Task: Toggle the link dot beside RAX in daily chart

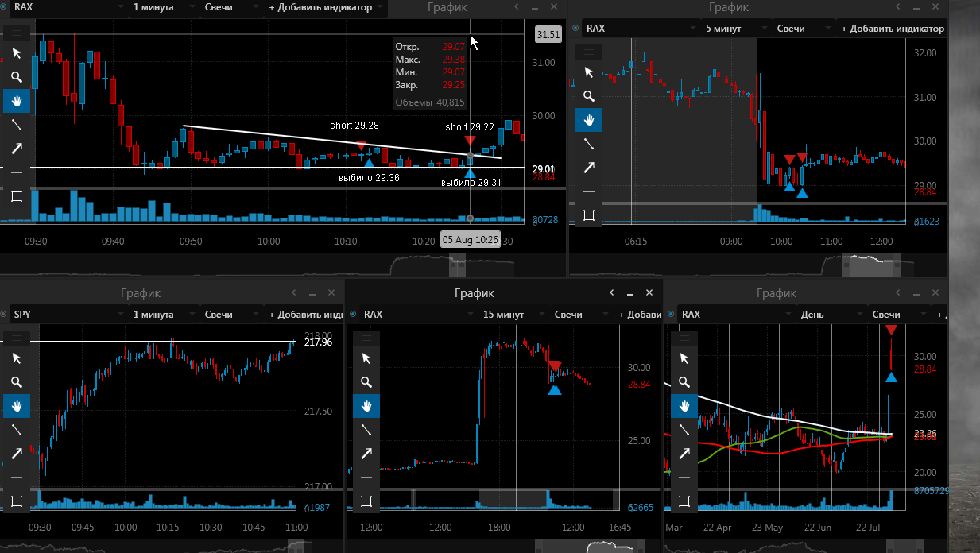Action: coord(671,315)
